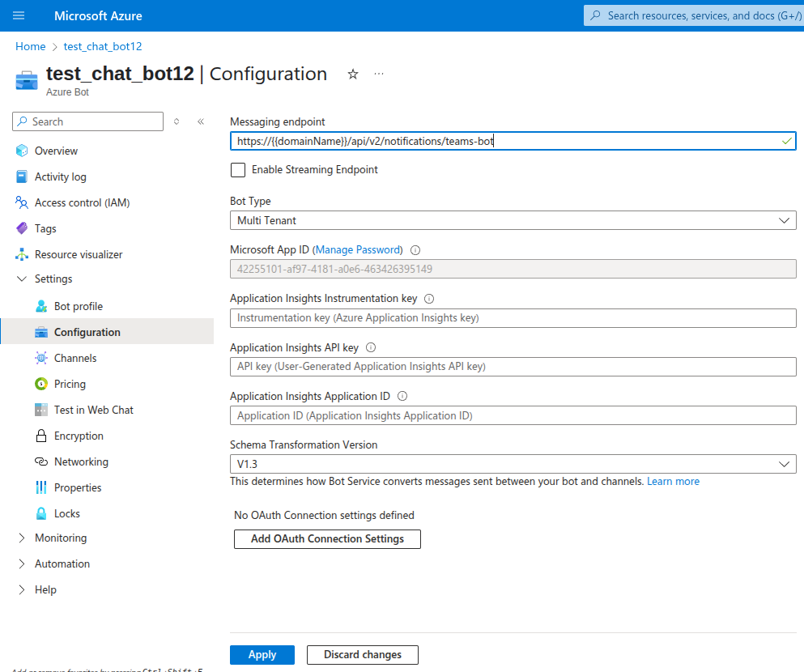The width and height of the screenshot is (804, 672).
Task: Open the Overview page
Action: pos(56,151)
